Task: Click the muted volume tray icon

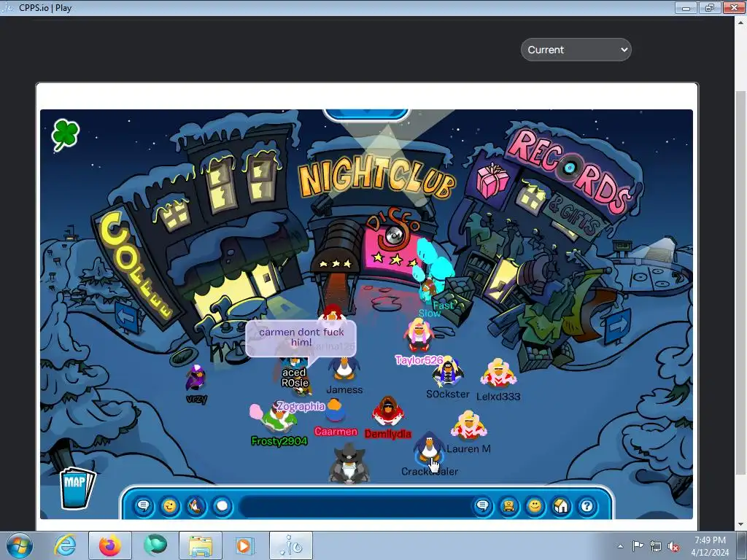Action: 673,546
